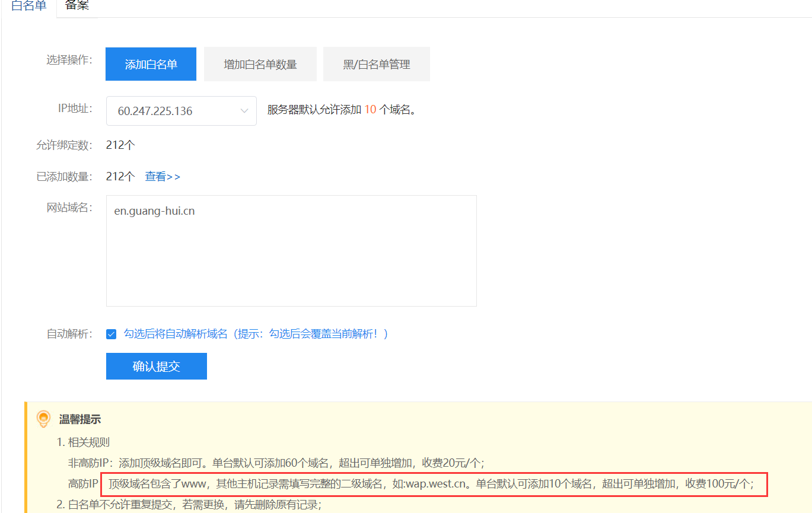Click the 相关规则 list item
Viewport: 812px width, 513px height.
[83, 442]
